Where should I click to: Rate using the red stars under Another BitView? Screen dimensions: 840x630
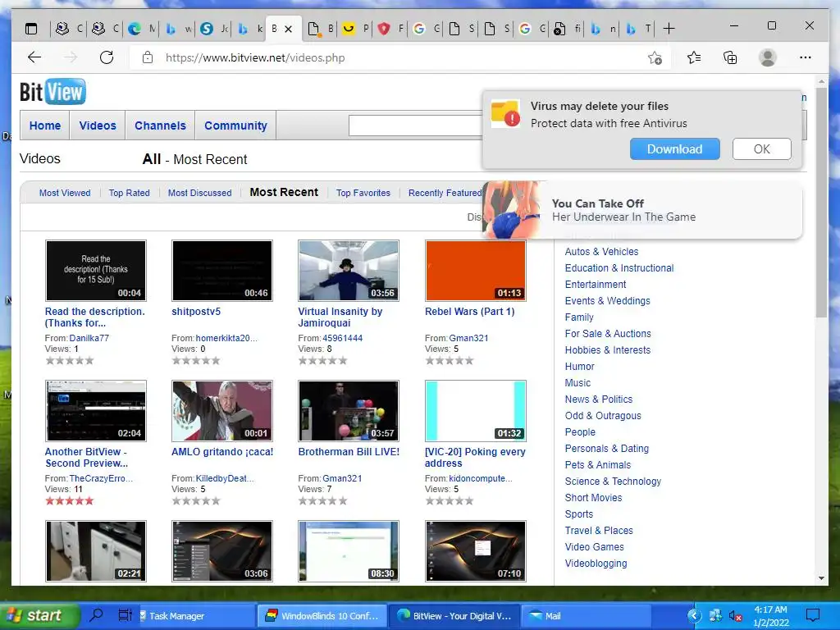(70, 501)
